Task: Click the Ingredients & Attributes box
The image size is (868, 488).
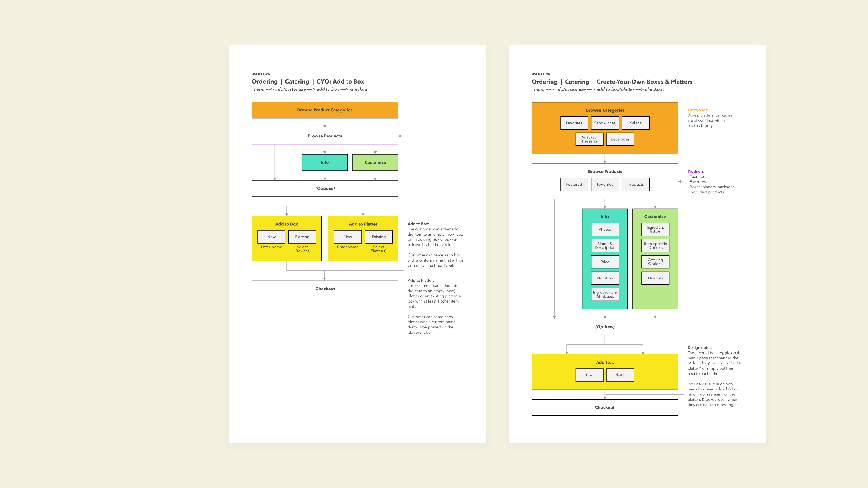Action: pyautogui.click(x=605, y=294)
